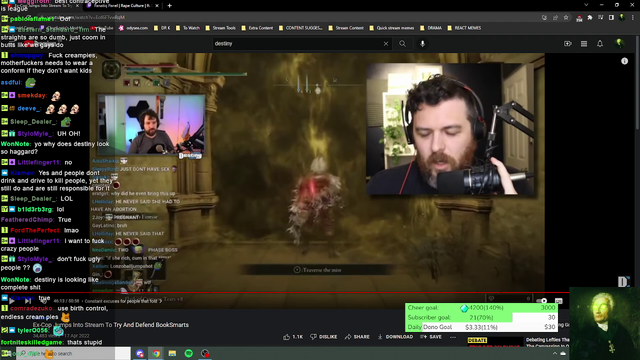Viewport: 640px width, 360px height.
Task: Open the YouTube apps grid icon
Action: tap(584, 44)
